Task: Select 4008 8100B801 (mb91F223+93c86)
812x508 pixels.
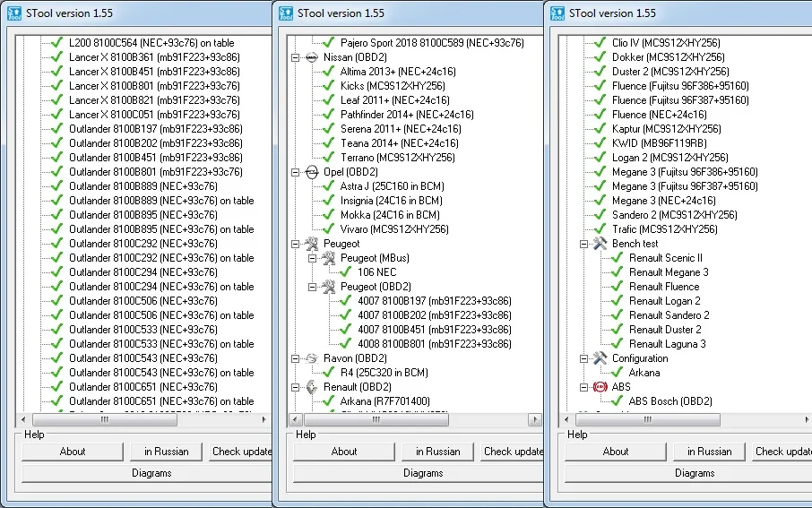Action: [x=434, y=344]
